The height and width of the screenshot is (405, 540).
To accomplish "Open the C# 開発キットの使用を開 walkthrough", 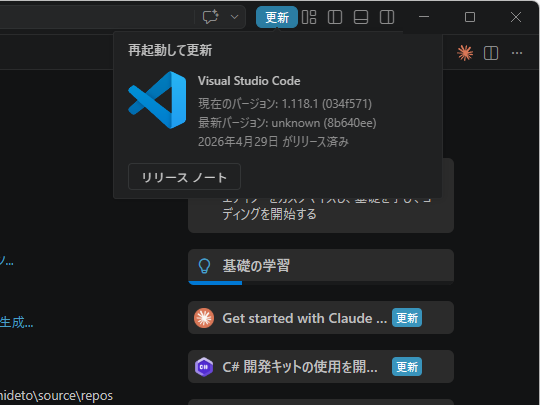I will [321, 367].
